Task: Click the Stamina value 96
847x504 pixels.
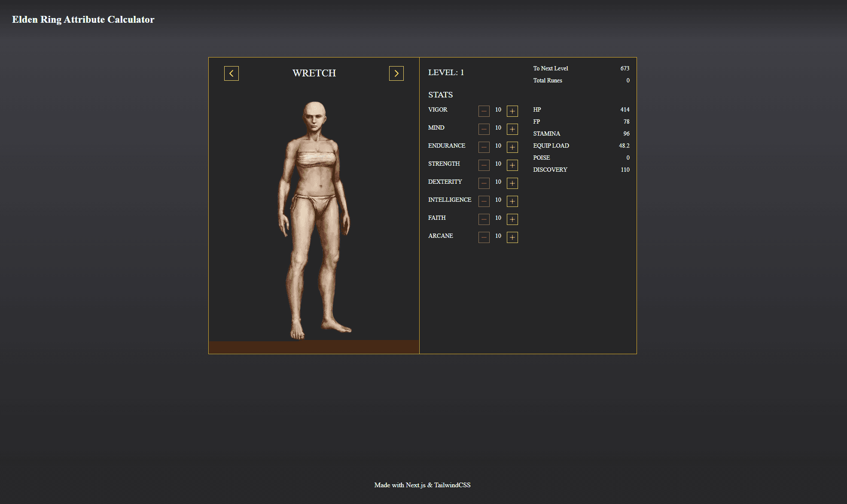Action: 626,134
